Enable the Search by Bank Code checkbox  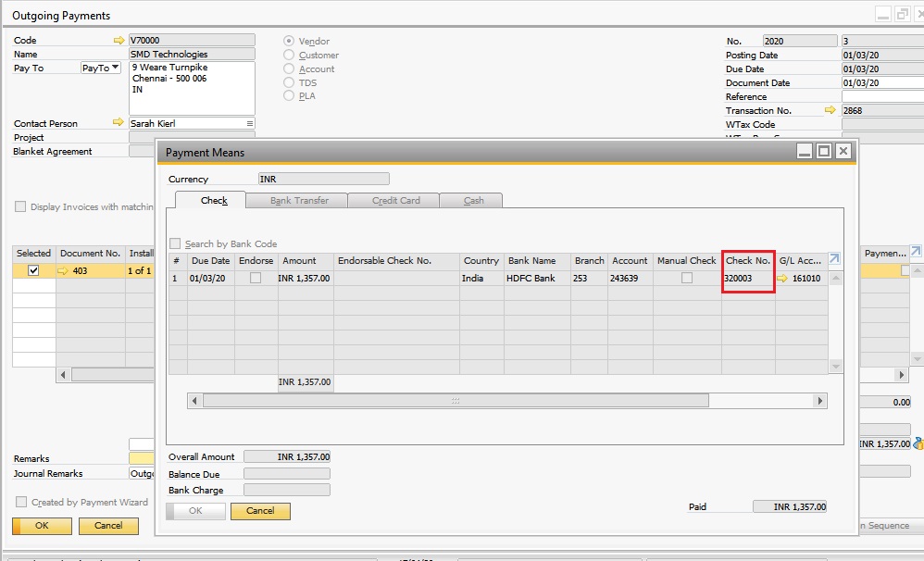click(x=174, y=243)
